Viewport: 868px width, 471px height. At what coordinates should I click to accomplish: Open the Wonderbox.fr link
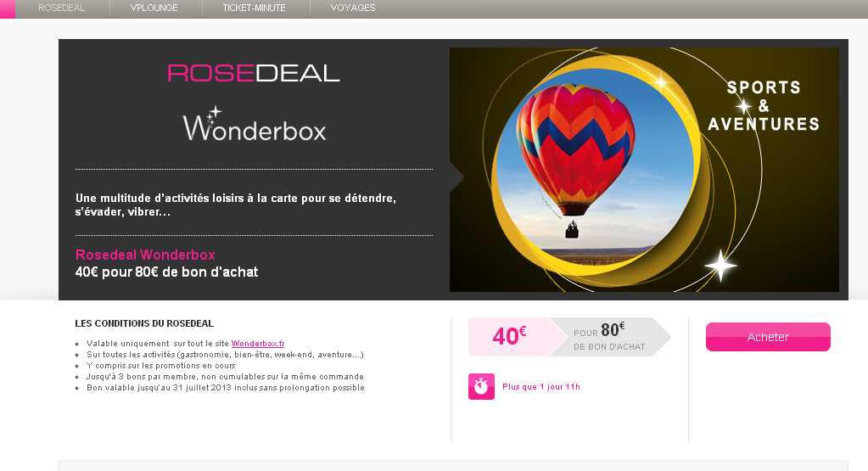click(258, 344)
